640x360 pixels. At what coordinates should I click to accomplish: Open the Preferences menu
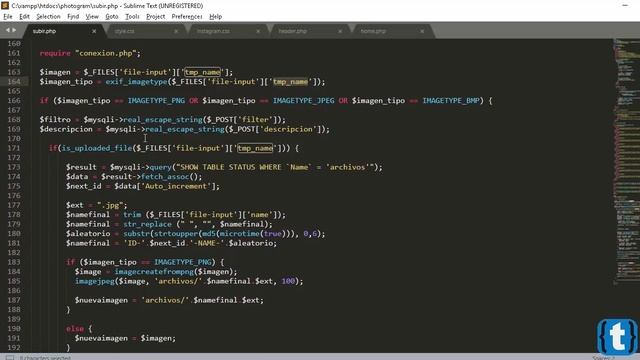(187, 17)
